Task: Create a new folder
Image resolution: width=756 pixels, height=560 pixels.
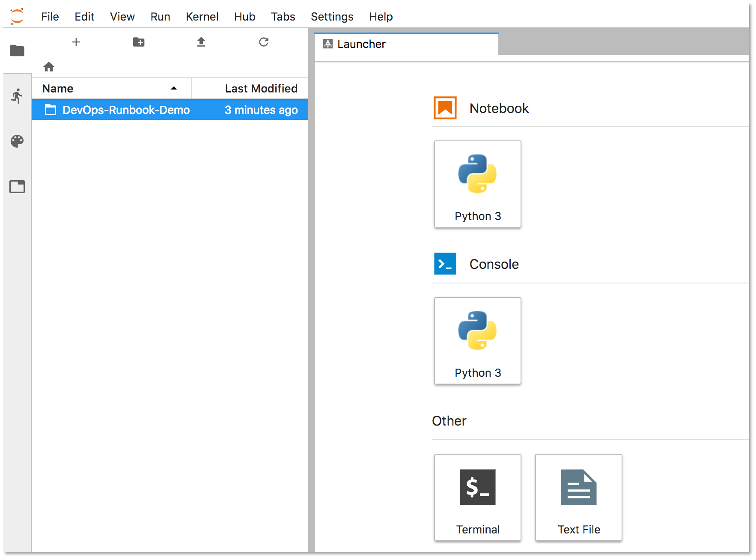Action: (x=139, y=42)
